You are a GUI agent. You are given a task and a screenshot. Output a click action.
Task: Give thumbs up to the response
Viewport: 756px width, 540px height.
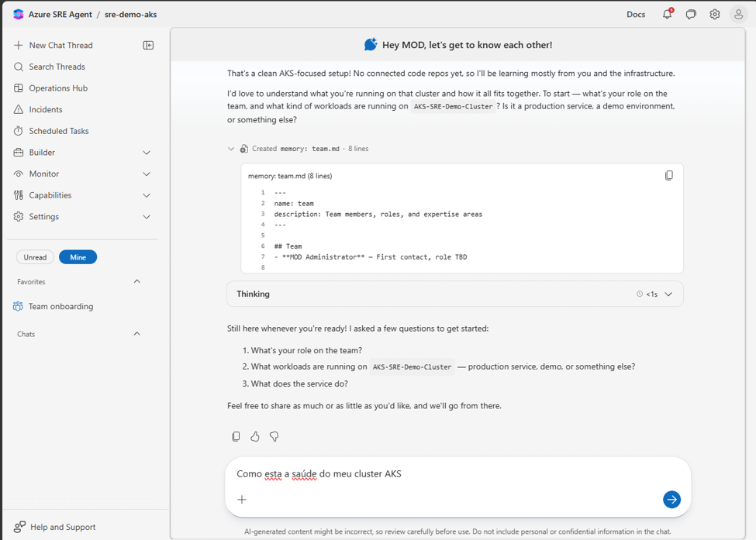click(x=255, y=436)
